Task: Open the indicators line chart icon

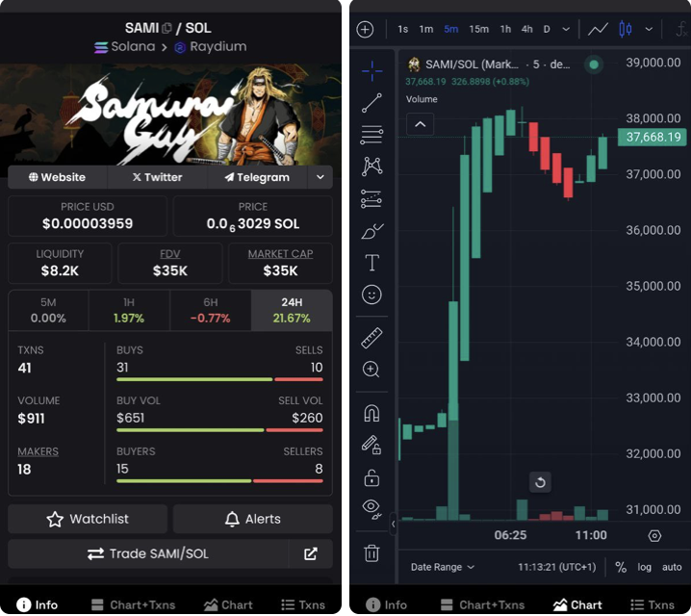Action: 598,30
